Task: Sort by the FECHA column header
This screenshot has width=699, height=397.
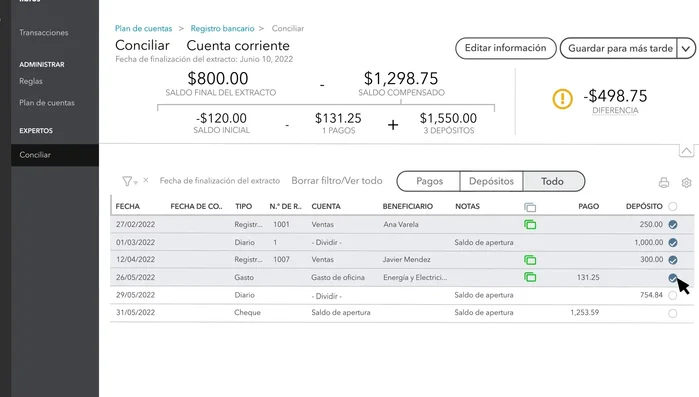Action: point(128,206)
